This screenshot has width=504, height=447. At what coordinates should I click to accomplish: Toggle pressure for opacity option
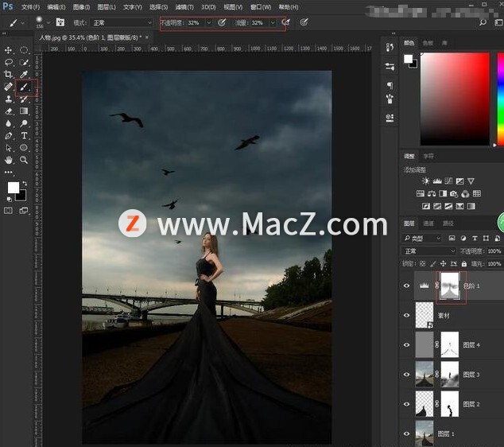point(222,22)
